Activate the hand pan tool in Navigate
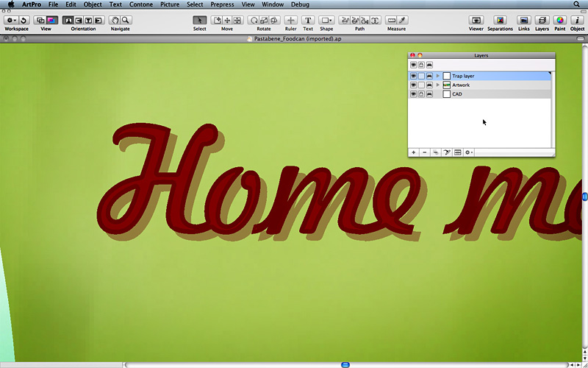The height and width of the screenshot is (368, 588). click(x=115, y=20)
